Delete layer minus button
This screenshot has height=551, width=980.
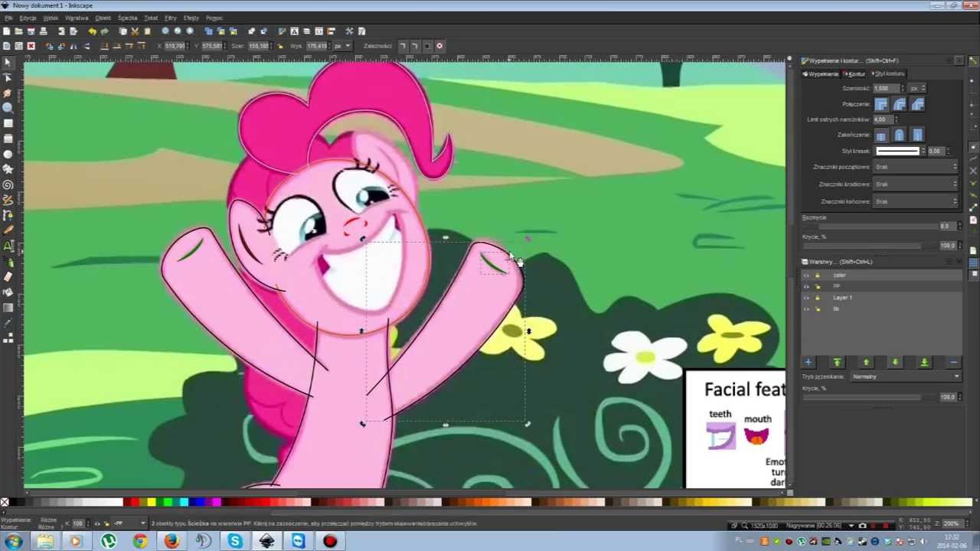[953, 362]
